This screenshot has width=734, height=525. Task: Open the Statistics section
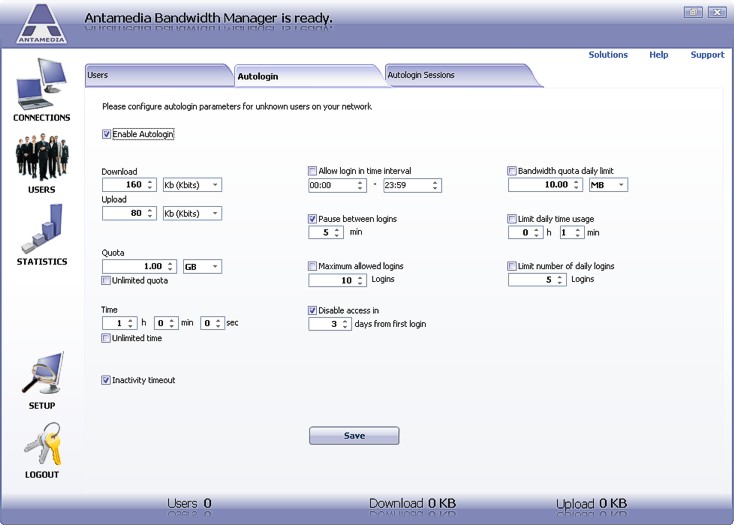pos(42,235)
